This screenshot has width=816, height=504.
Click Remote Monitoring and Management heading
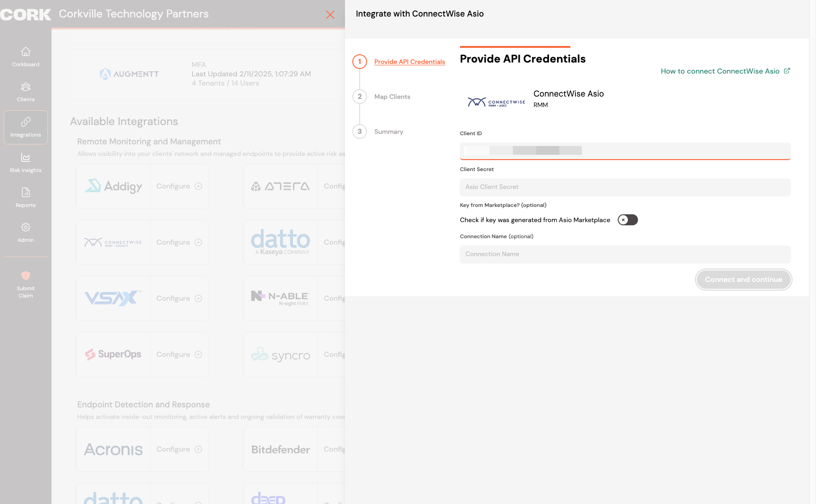(149, 142)
